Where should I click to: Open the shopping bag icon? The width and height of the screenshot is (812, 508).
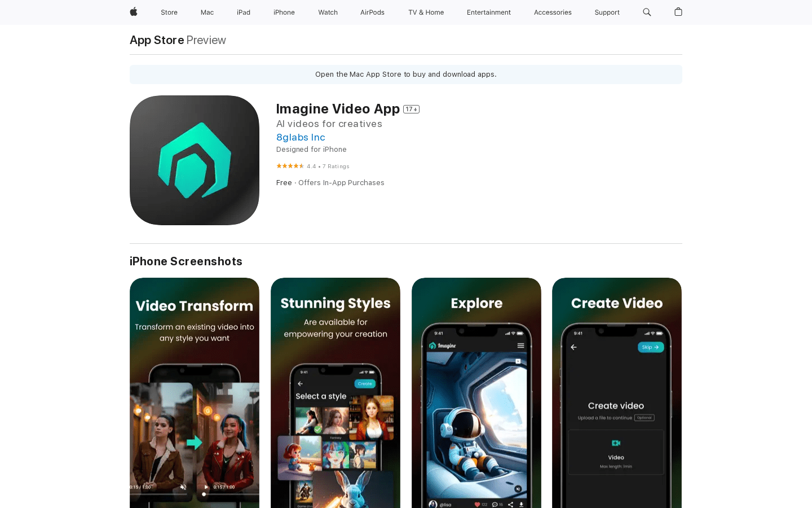[x=678, y=12]
